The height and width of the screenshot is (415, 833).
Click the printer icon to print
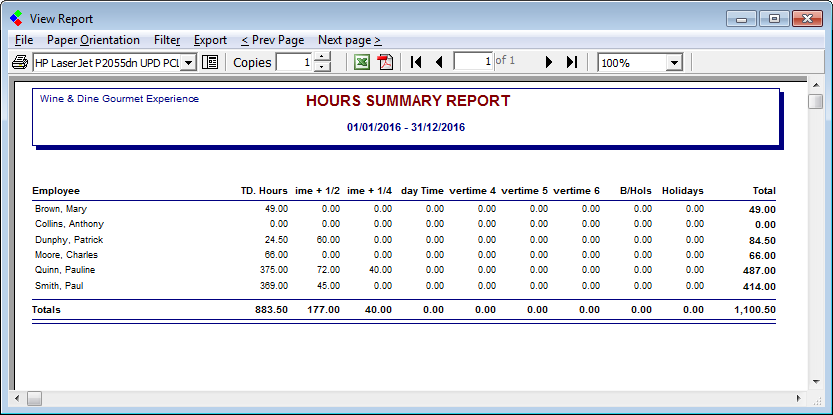click(20, 62)
